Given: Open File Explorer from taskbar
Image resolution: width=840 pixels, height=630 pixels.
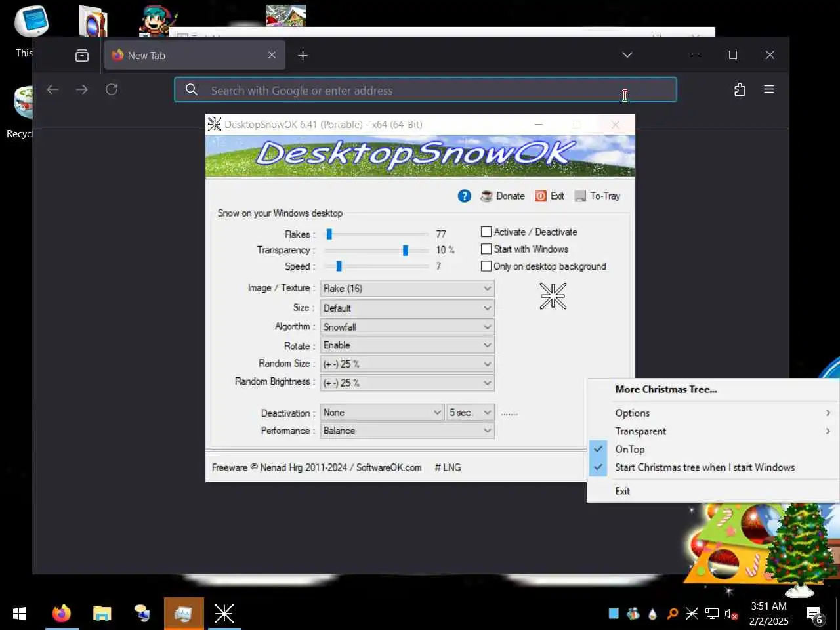Looking at the screenshot, I should (102, 614).
